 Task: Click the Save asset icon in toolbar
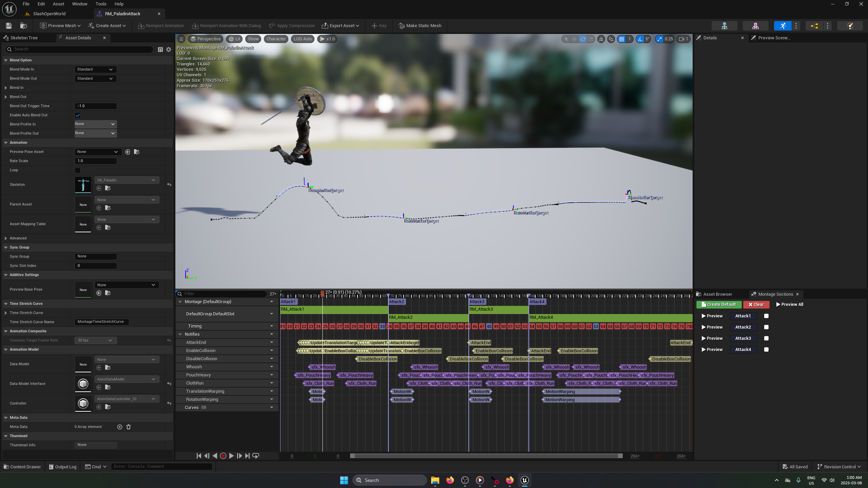pyautogui.click(x=9, y=26)
